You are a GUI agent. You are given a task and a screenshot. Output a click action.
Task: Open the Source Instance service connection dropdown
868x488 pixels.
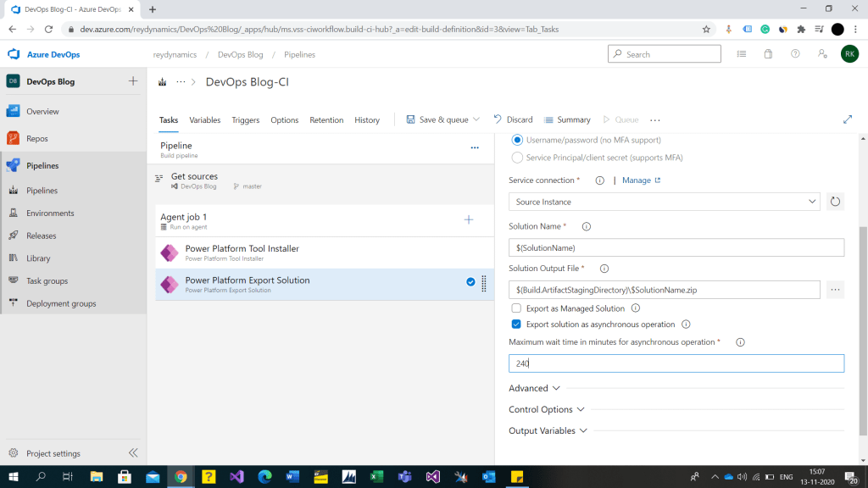[x=664, y=202]
